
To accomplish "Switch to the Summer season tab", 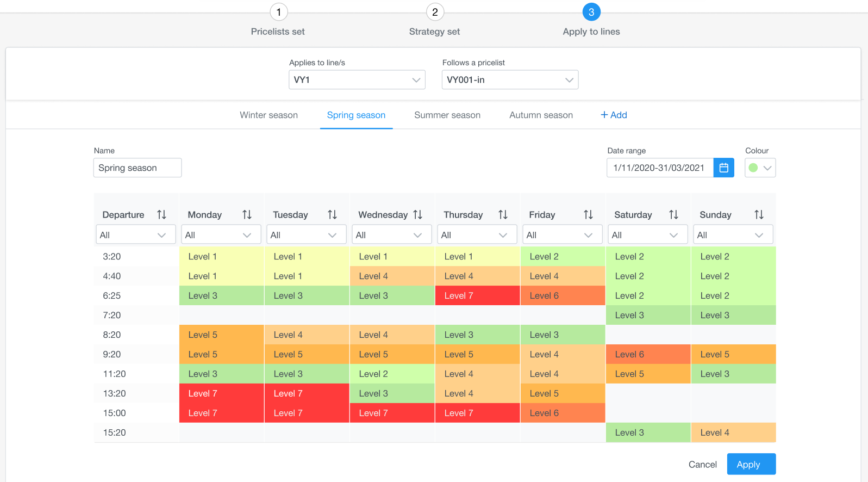I will 447,115.
